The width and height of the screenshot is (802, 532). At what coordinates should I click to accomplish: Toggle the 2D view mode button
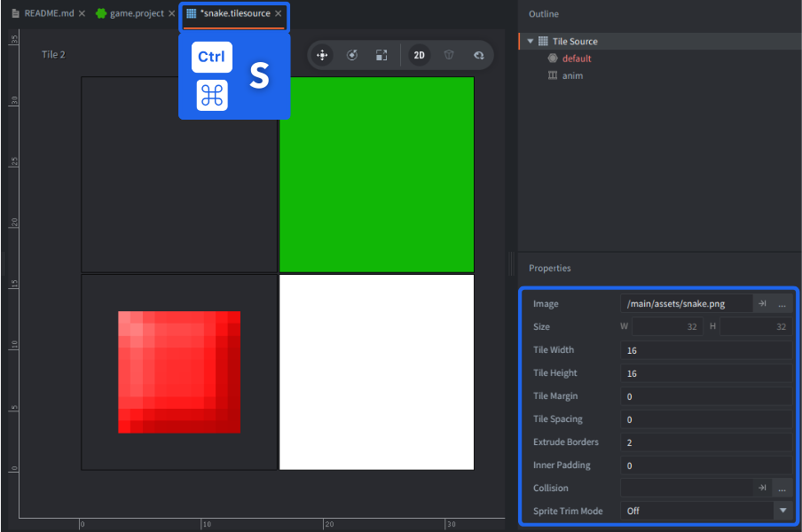(x=419, y=54)
